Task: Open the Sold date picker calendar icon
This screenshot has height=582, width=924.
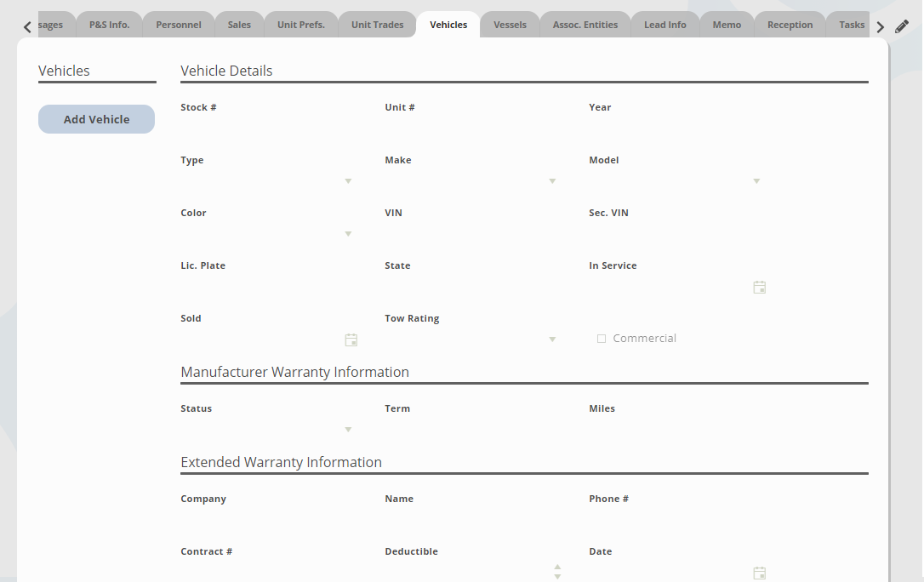Action: coord(351,339)
